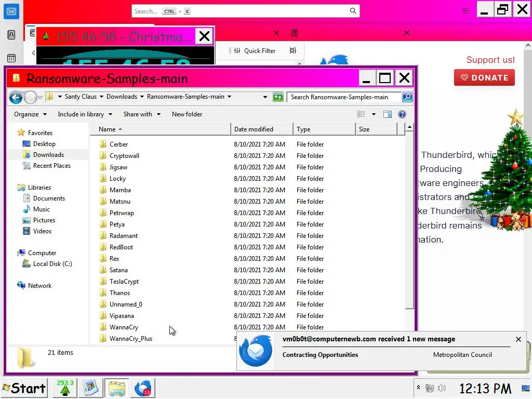Sort by the Date modified column header

(262, 129)
